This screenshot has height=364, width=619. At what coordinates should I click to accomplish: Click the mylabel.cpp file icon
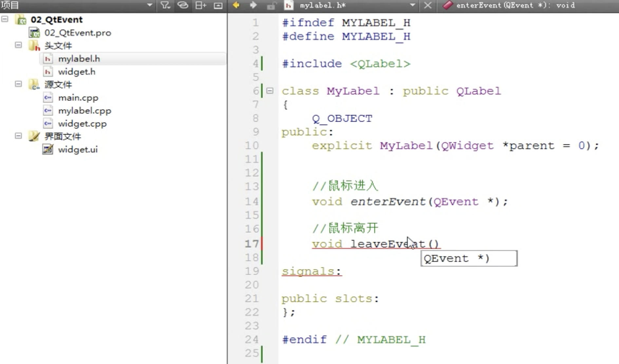tap(48, 111)
